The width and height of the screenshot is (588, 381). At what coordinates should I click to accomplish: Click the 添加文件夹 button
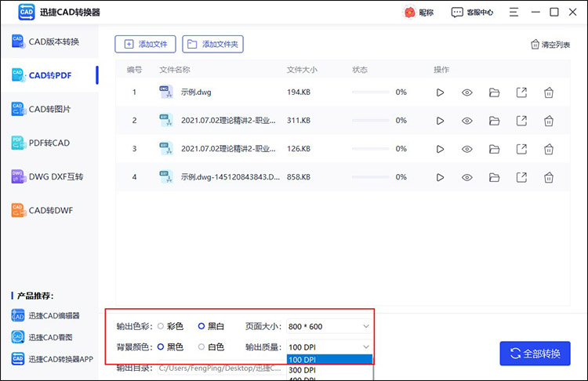point(212,44)
